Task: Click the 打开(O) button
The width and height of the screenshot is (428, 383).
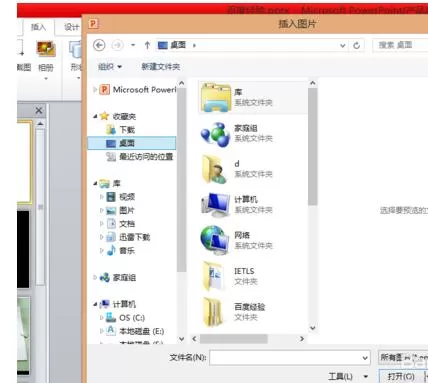Action: pyautogui.click(x=401, y=377)
